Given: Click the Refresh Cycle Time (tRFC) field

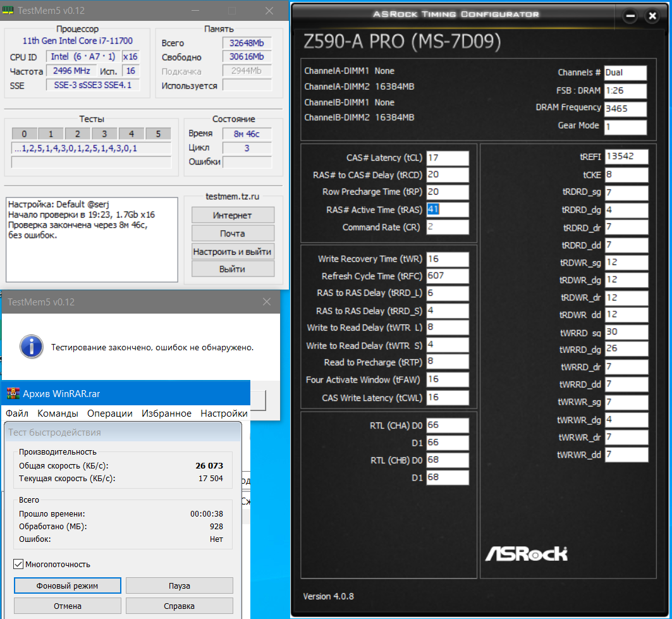Looking at the screenshot, I should [448, 276].
